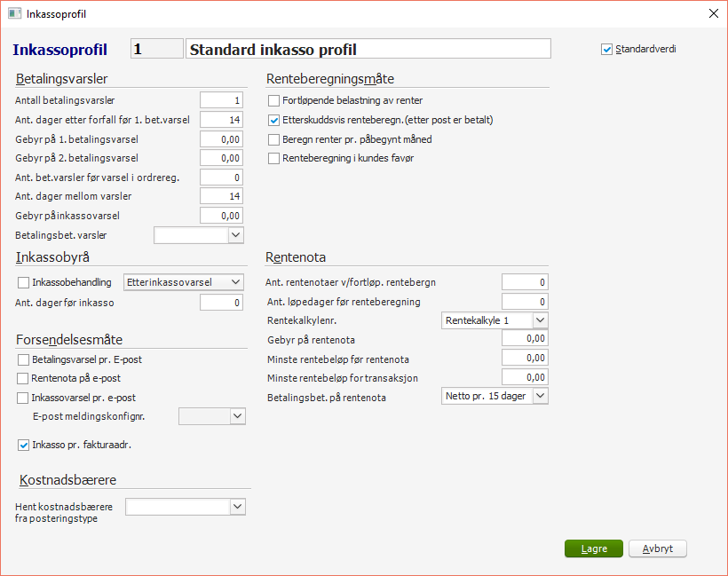Click the Gebyr på rentenota field
Screen dimensions: 728x576
pyautogui.click(x=526, y=339)
